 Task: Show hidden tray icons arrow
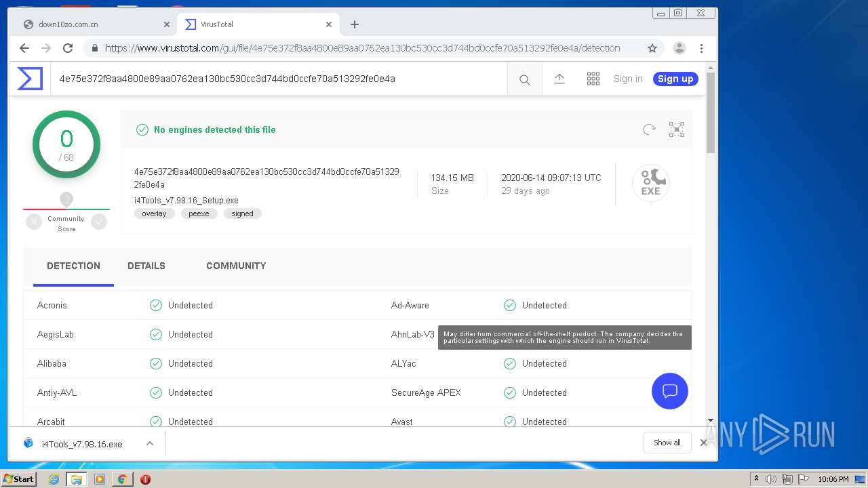tap(756, 479)
